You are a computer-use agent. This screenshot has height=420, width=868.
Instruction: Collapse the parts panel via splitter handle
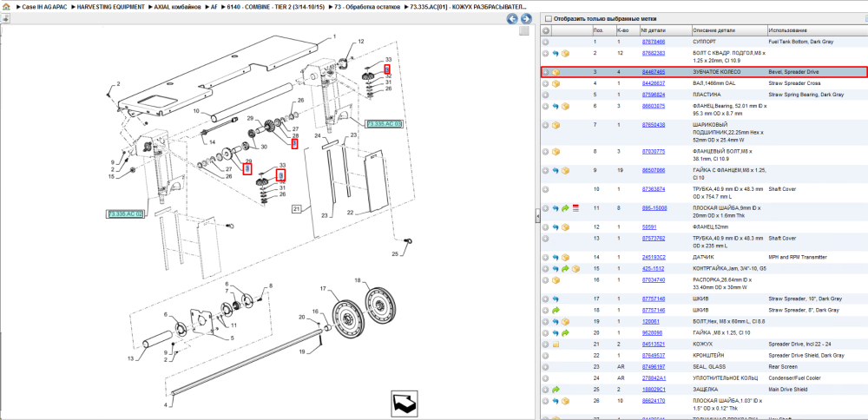(x=537, y=216)
